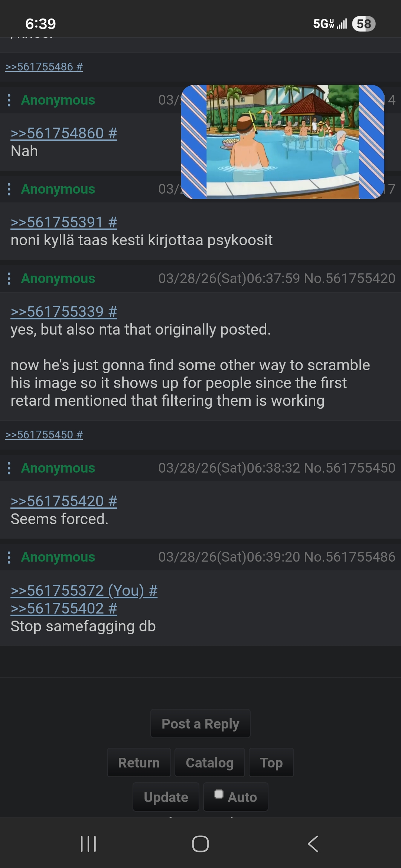Image resolution: width=401 pixels, height=868 pixels.
Task: Open post menu dots beside the "Nah" reply
Action: (9, 100)
